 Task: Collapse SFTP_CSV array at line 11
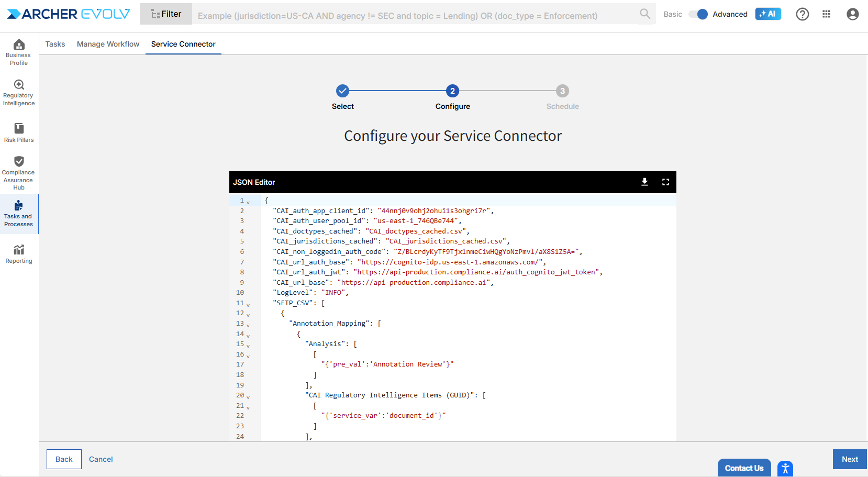click(x=248, y=304)
